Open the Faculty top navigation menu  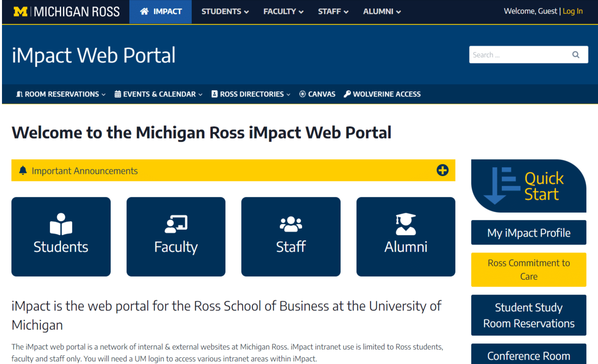pos(283,12)
